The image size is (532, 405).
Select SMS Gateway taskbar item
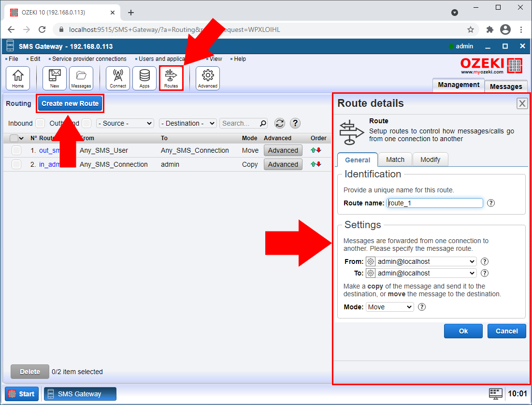tap(80, 394)
